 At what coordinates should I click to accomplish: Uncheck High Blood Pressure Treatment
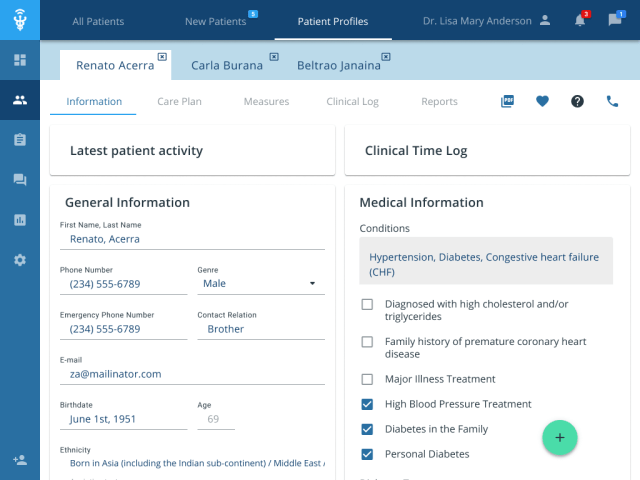(367, 404)
